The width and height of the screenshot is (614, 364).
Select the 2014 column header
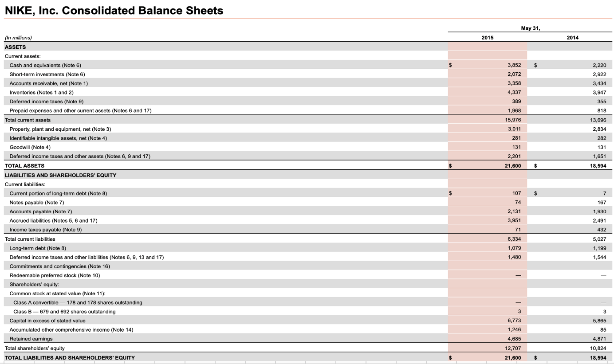tap(572, 37)
